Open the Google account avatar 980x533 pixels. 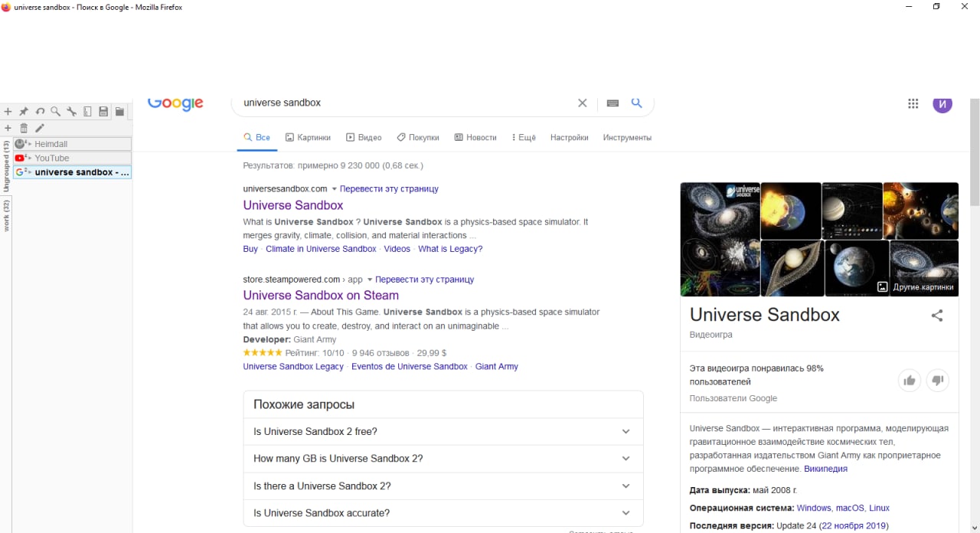coord(942,104)
